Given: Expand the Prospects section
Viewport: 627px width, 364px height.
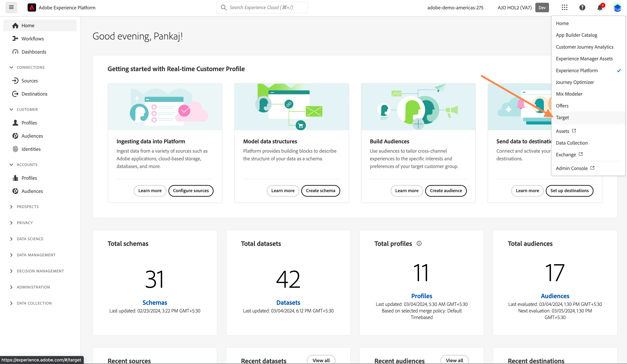Looking at the screenshot, I should coord(24,207).
